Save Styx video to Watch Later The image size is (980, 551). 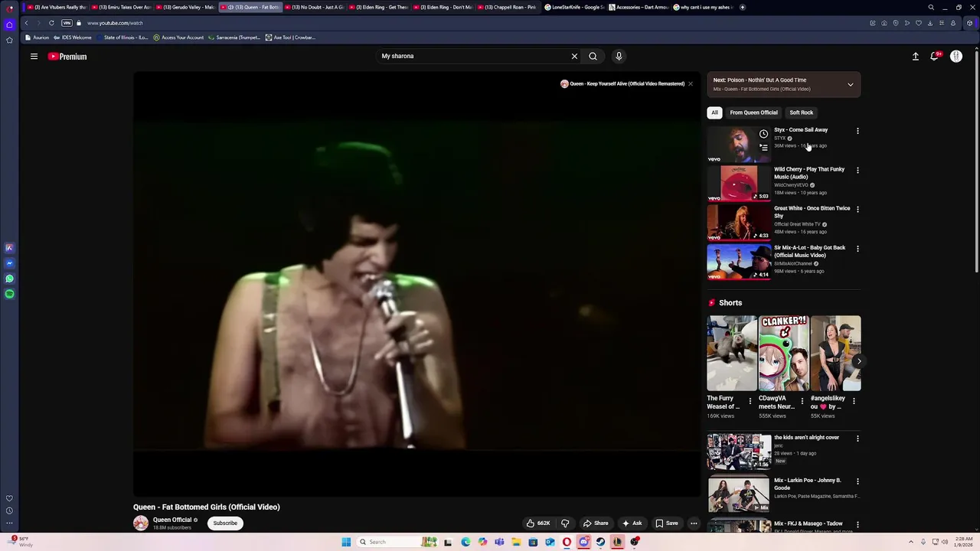click(x=763, y=134)
